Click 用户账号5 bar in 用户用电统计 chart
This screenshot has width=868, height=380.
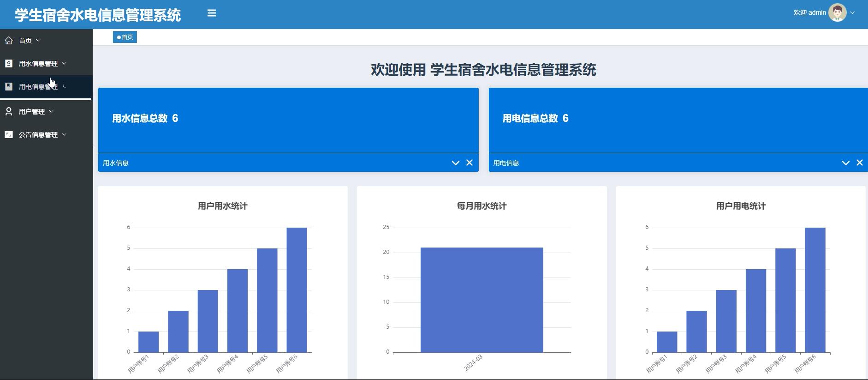pos(785,301)
